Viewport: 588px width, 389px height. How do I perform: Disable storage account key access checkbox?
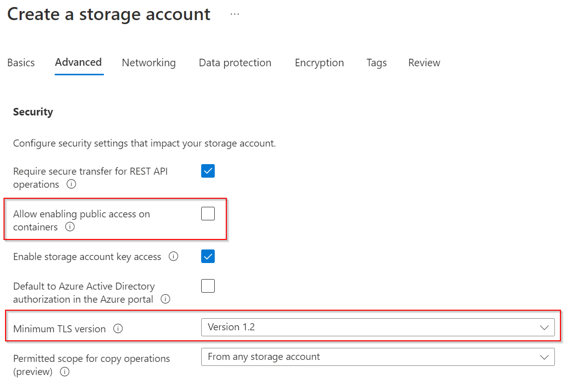[x=208, y=256]
